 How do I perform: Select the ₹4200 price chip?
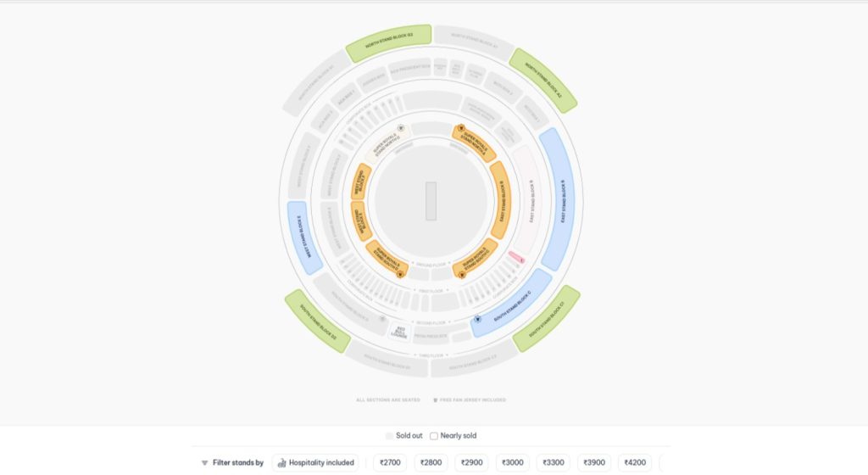[636, 463]
